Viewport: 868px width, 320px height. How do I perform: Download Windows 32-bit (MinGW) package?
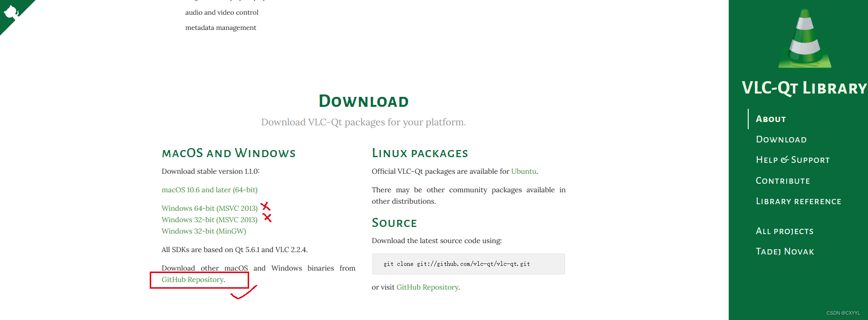[204, 231]
